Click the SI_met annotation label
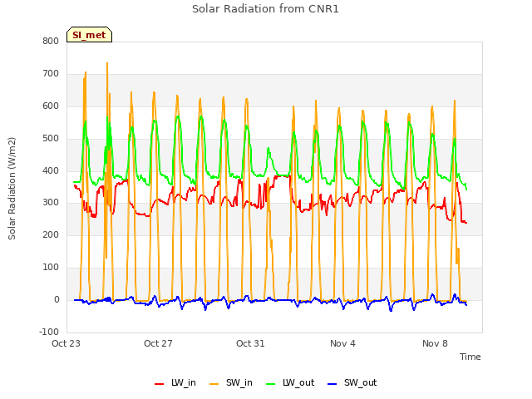This screenshot has width=532, height=399. 89,35
